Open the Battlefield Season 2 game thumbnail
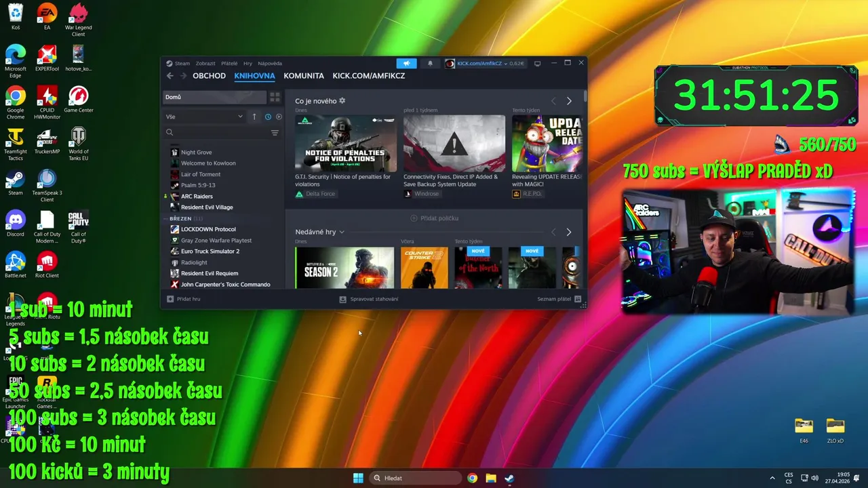 pos(344,268)
